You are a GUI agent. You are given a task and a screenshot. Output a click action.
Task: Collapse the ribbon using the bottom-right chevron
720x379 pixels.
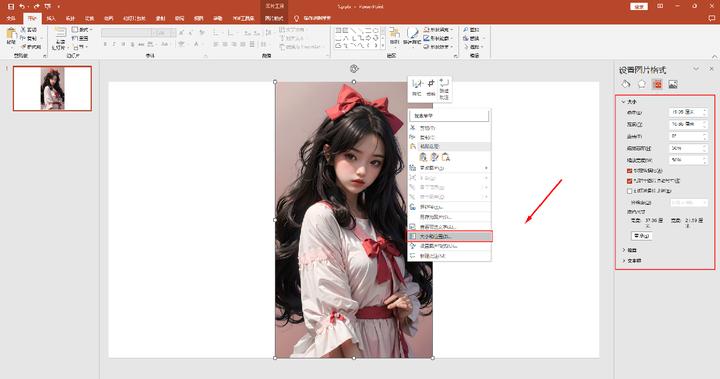point(714,56)
